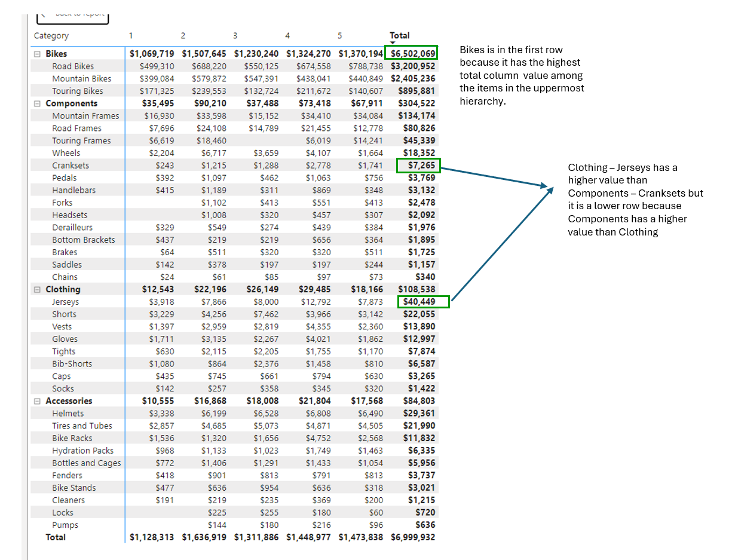Select the Caps row label
This screenshot has width=732, height=560.
(61, 377)
